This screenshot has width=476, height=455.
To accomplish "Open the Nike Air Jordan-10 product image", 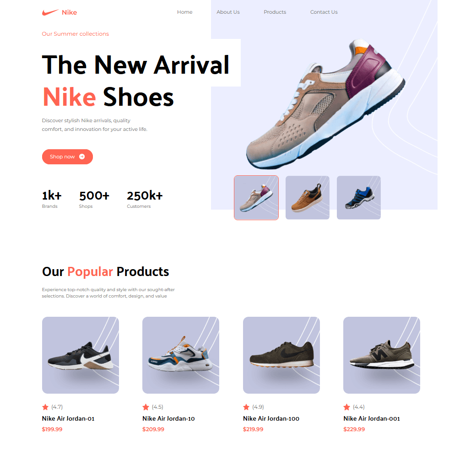I will tap(181, 355).
